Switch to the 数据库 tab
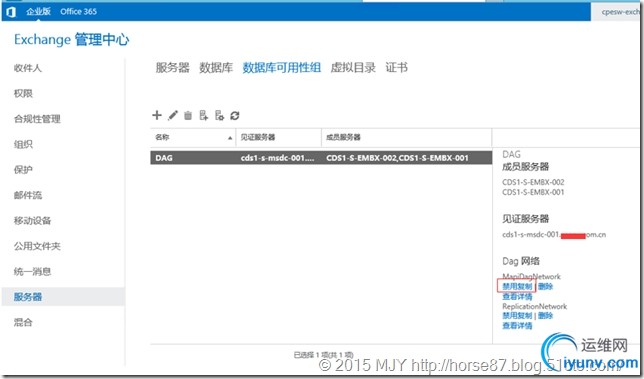The image size is (644, 379). pos(216,68)
